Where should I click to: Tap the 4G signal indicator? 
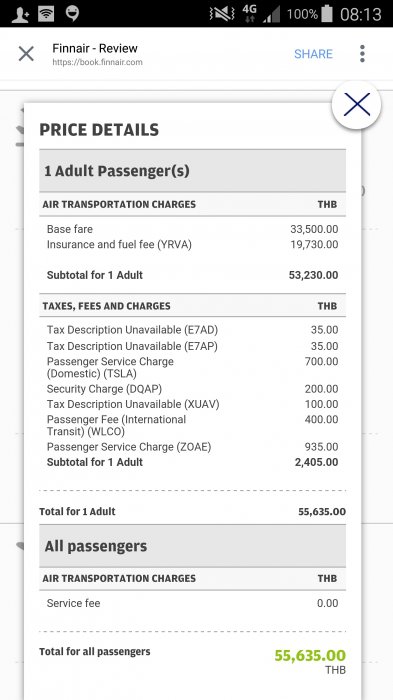[250, 13]
